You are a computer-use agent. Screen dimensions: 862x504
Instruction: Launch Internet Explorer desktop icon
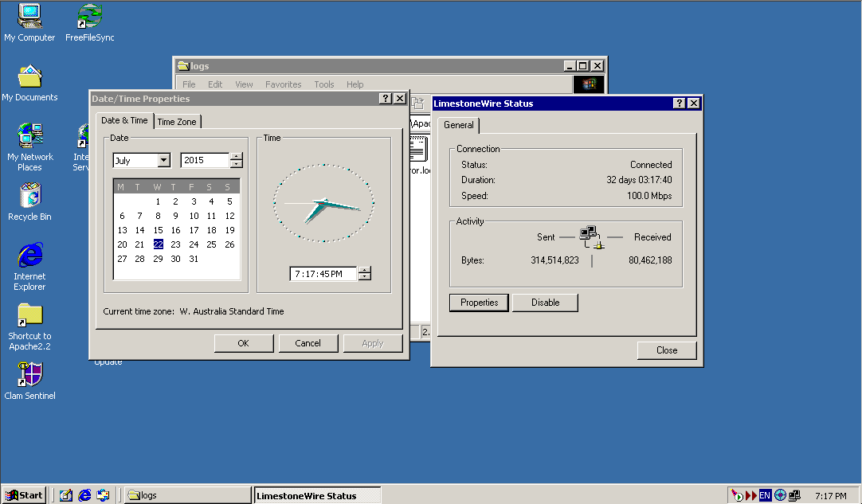(29, 266)
